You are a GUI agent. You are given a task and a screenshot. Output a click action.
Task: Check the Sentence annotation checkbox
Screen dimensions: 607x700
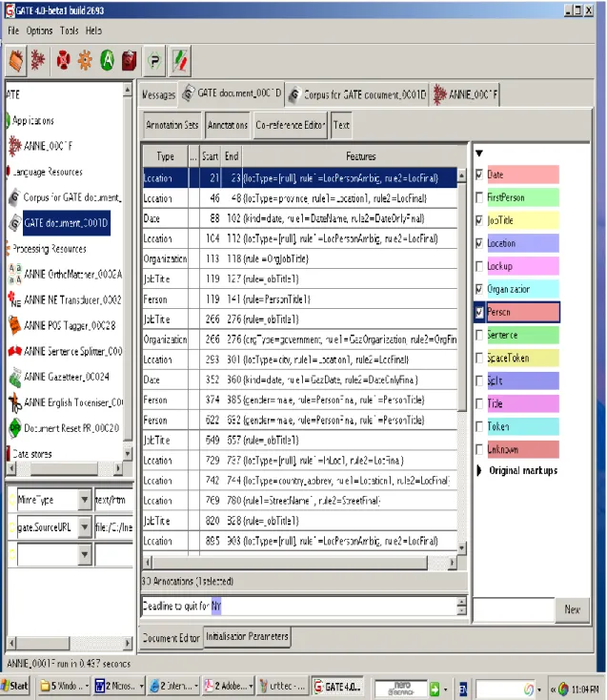pyautogui.click(x=479, y=335)
